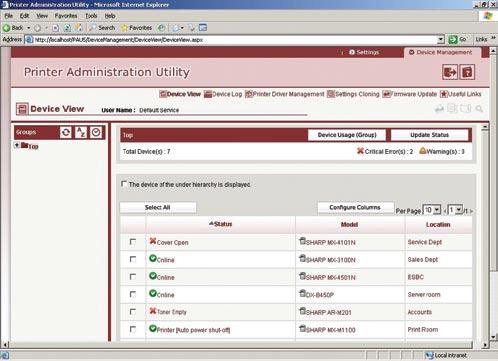This screenshot has height=361, width=498.
Task: Click the Update Status button
Action: pos(429,135)
